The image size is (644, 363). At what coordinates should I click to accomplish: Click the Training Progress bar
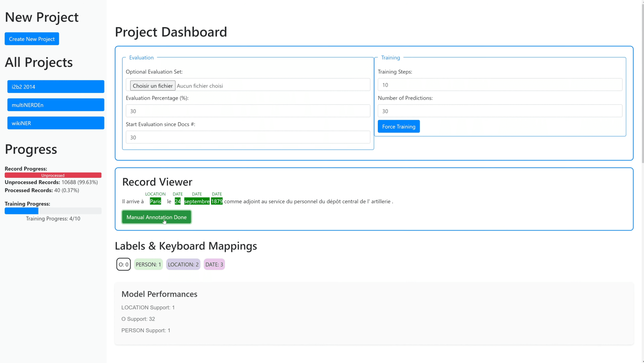(x=53, y=211)
